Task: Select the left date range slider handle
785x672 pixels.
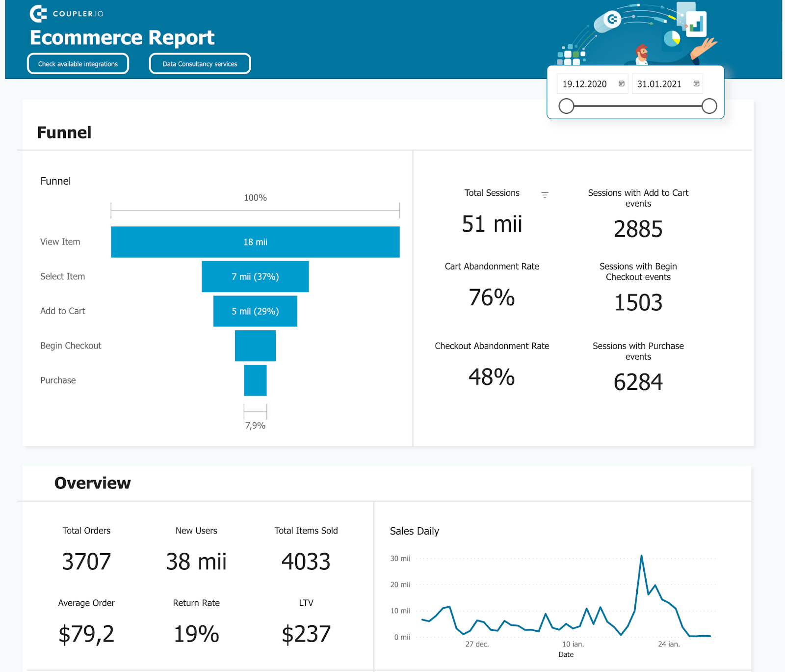Action: 566,106
